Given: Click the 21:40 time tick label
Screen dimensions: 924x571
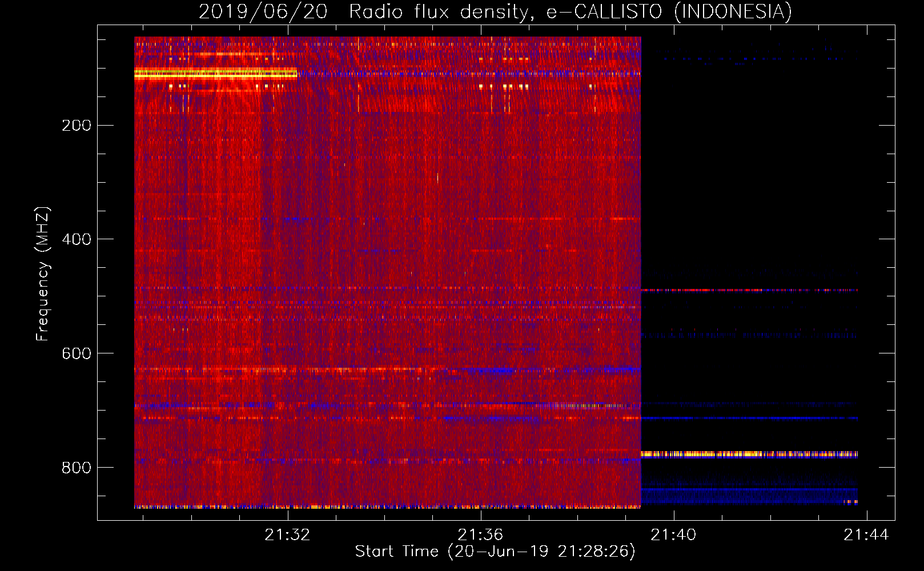Looking at the screenshot, I should [x=673, y=534].
